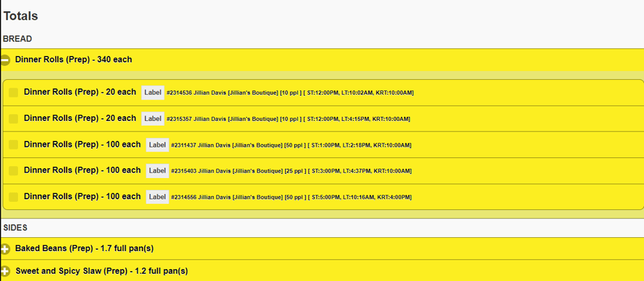The width and height of the screenshot is (644, 281).
Task: Print Label for order #2314556
Action: pos(158,197)
